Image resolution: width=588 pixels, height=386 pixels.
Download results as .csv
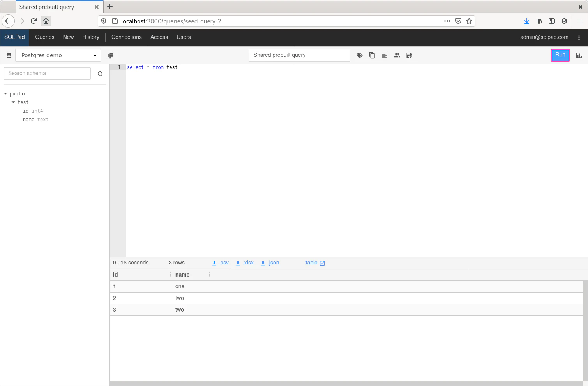point(221,263)
